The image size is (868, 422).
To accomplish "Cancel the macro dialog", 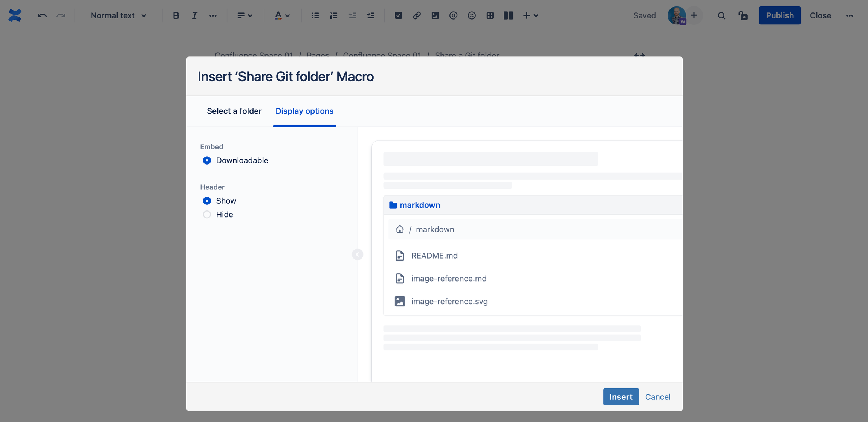I will (x=657, y=397).
